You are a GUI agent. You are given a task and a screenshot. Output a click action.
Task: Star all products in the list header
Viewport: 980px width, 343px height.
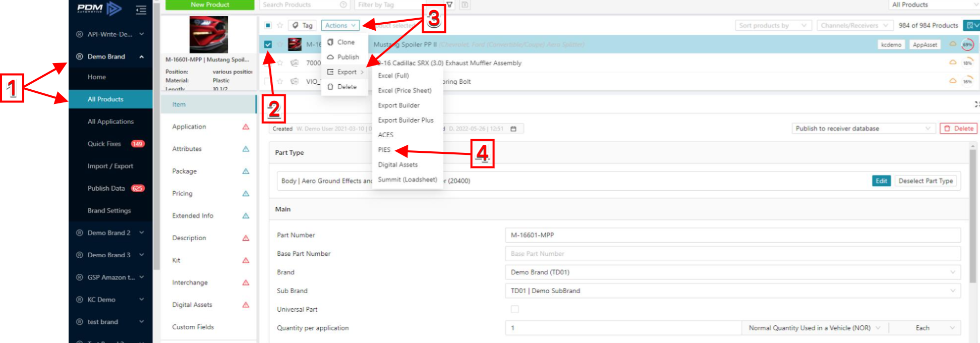click(280, 25)
